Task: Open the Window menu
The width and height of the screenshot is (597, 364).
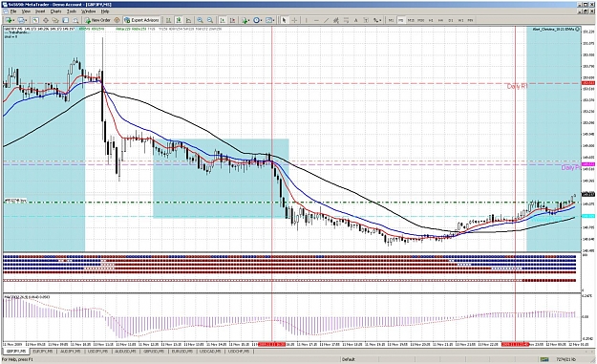Action: click(x=88, y=11)
